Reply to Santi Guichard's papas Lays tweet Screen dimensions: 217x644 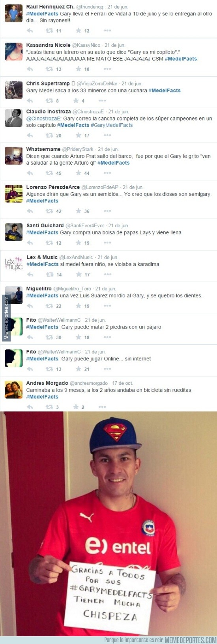tap(30, 243)
